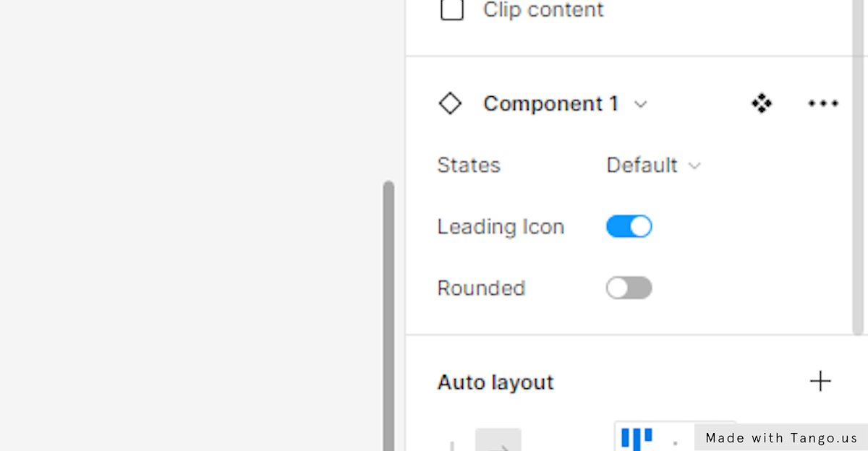The width and height of the screenshot is (868, 451).
Task: Turn off the Leading Icon toggle
Action: tap(629, 226)
